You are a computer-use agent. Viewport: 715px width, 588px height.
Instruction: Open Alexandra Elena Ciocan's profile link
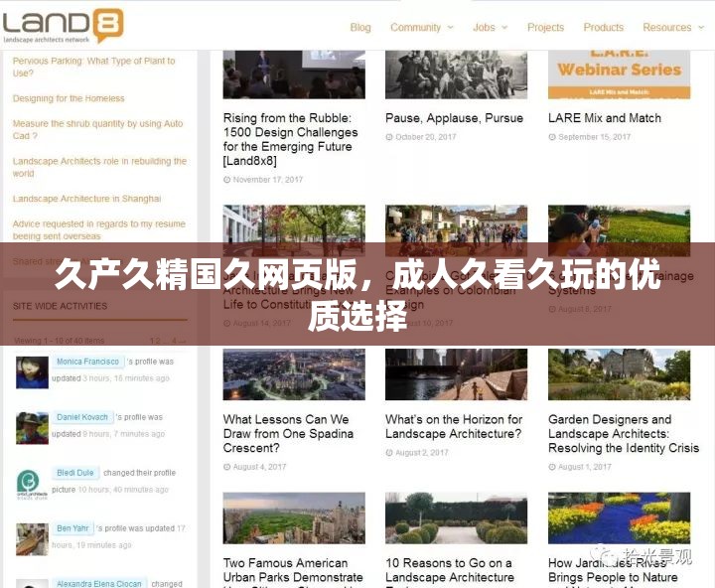pos(99,584)
